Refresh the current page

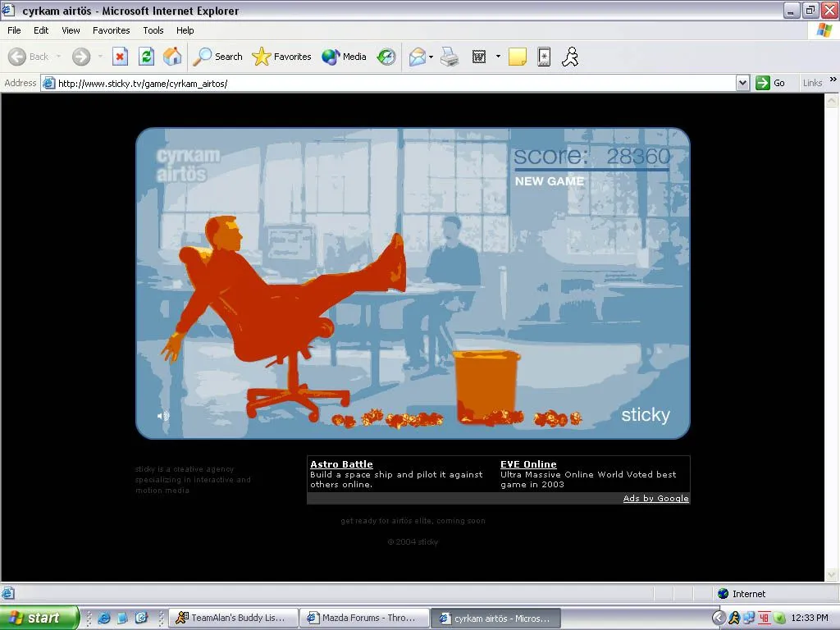[147, 56]
